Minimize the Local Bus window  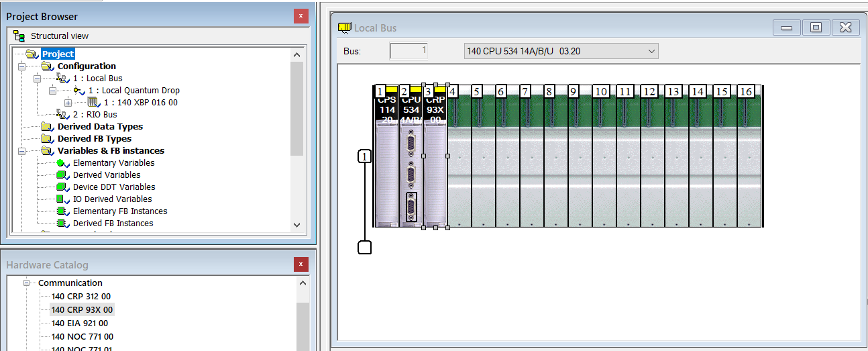click(x=787, y=28)
